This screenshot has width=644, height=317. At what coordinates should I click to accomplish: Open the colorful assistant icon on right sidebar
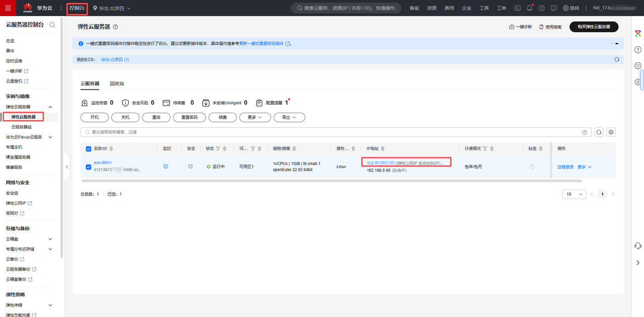point(638,33)
